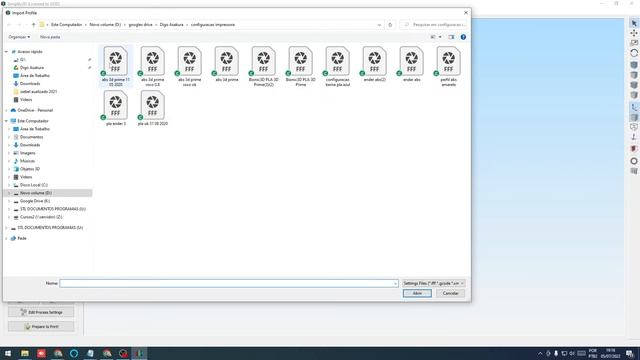Select Google Drive (K:) in tree

pyautogui.click(x=35, y=201)
